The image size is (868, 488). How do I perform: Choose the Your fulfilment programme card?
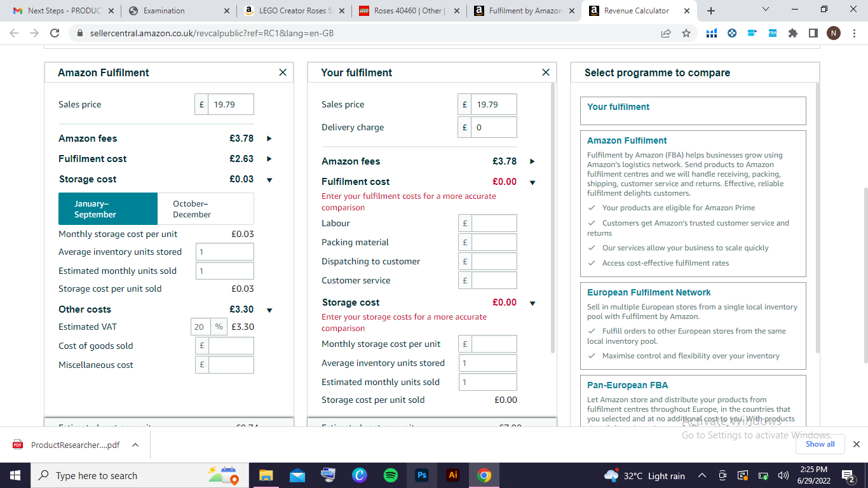[693, 111]
